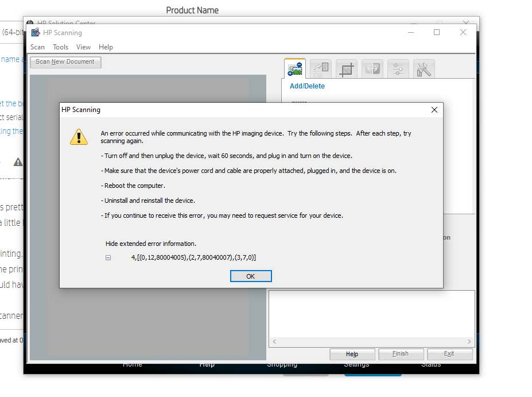Dismiss the error with OK
Screen dimensions: 532x397
[x=251, y=276]
